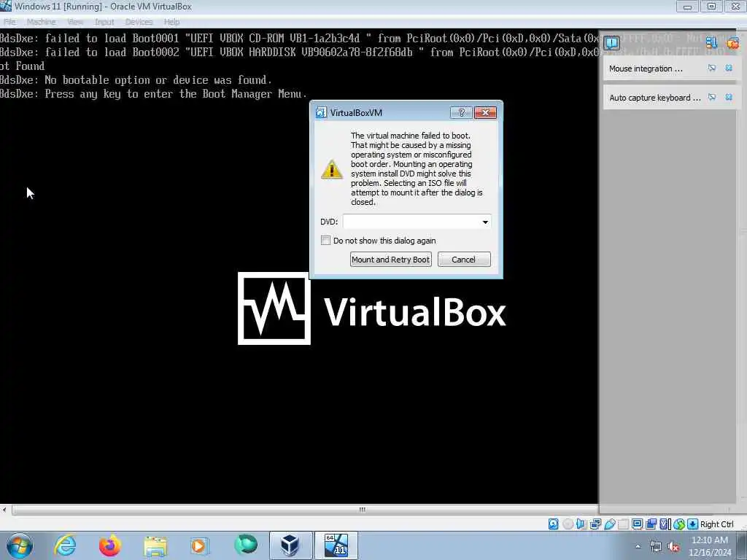Click the Mount and Retry Boot button
747x560 pixels.
point(391,260)
